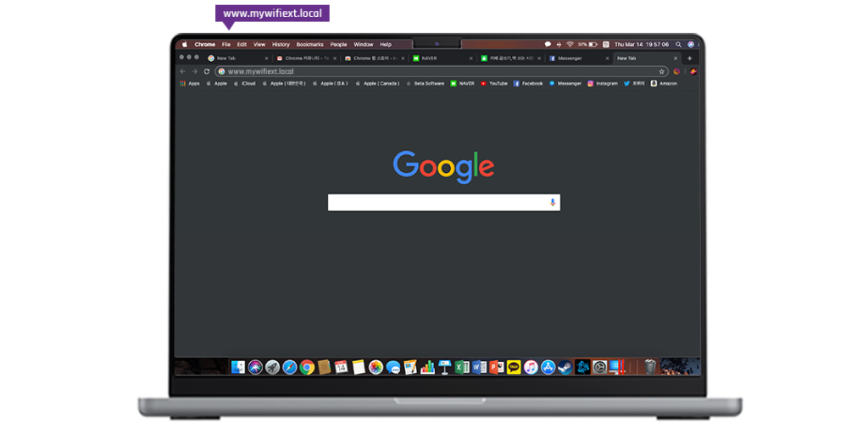The width and height of the screenshot is (868, 423).
Task: Start voice search with the microphone icon
Action: pos(553,203)
